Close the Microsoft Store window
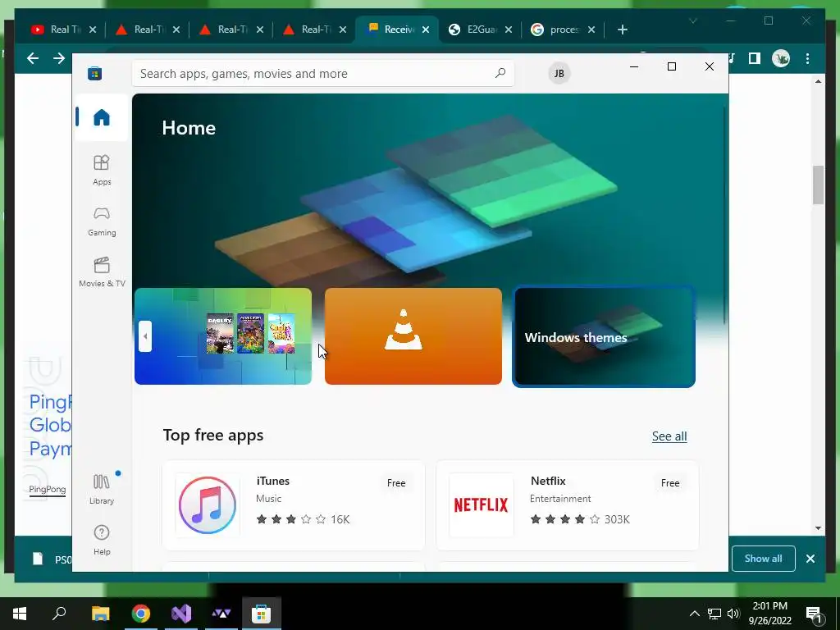 pos(710,66)
